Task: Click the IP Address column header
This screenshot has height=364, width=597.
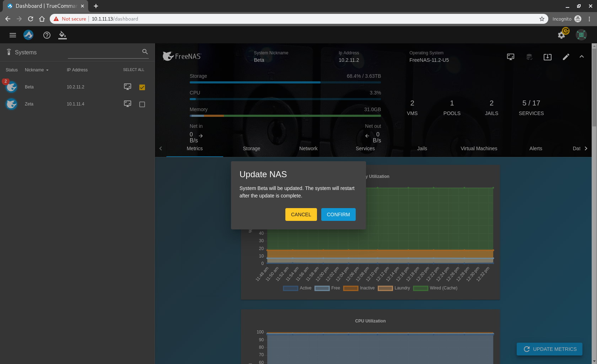Action: pyautogui.click(x=77, y=70)
